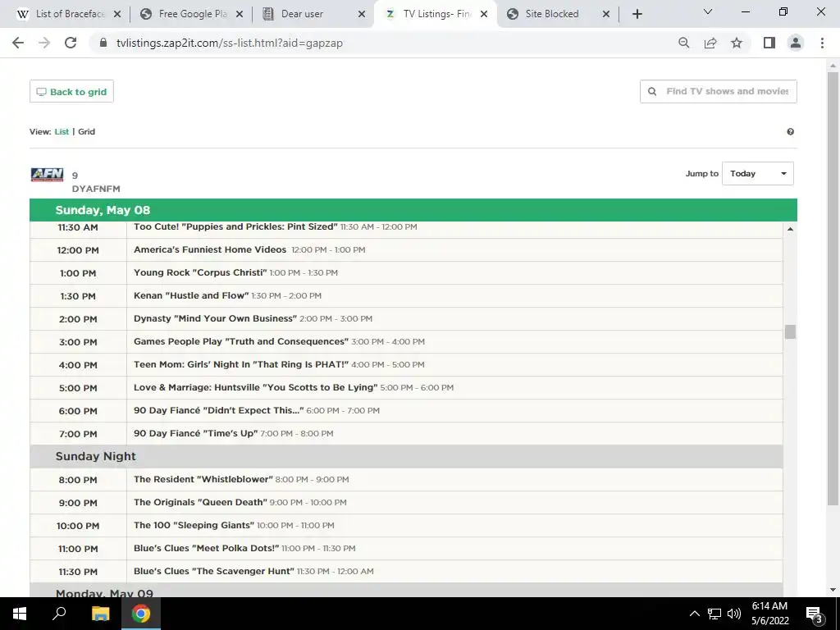This screenshot has width=840, height=630.
Task: Click the address bar URL
Action: coord(230,43)
